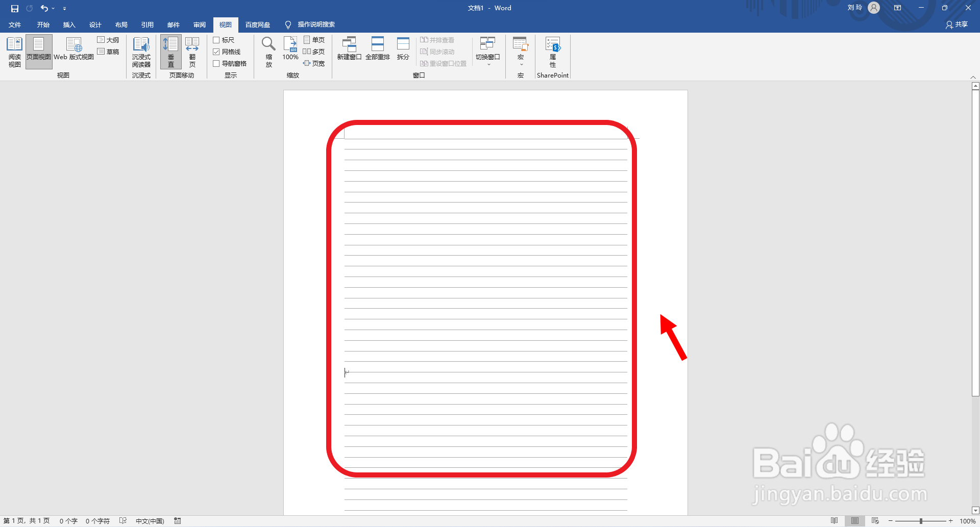
Task: Switch to web layout status bar icon
Action: 875,521
